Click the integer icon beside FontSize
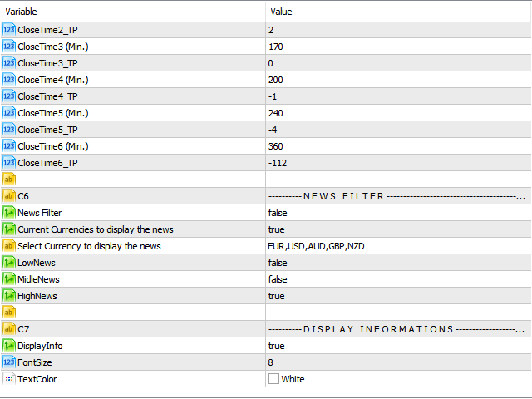 9,362
